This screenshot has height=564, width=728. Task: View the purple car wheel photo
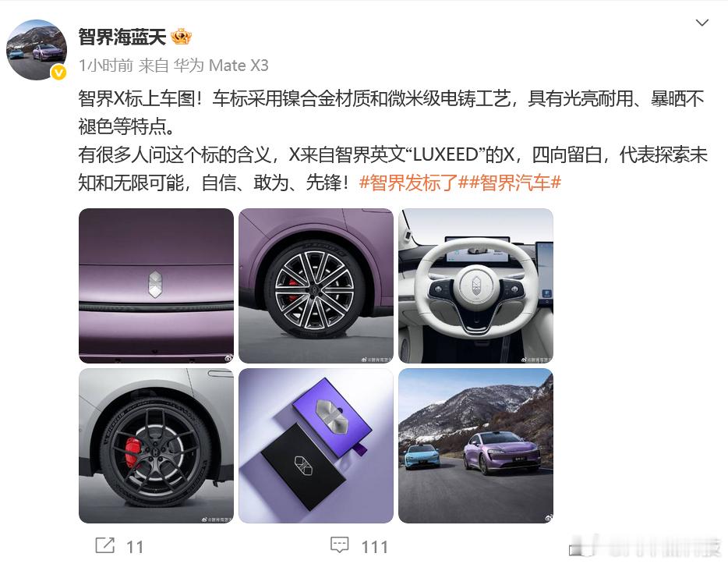click(x=316, y=286)
